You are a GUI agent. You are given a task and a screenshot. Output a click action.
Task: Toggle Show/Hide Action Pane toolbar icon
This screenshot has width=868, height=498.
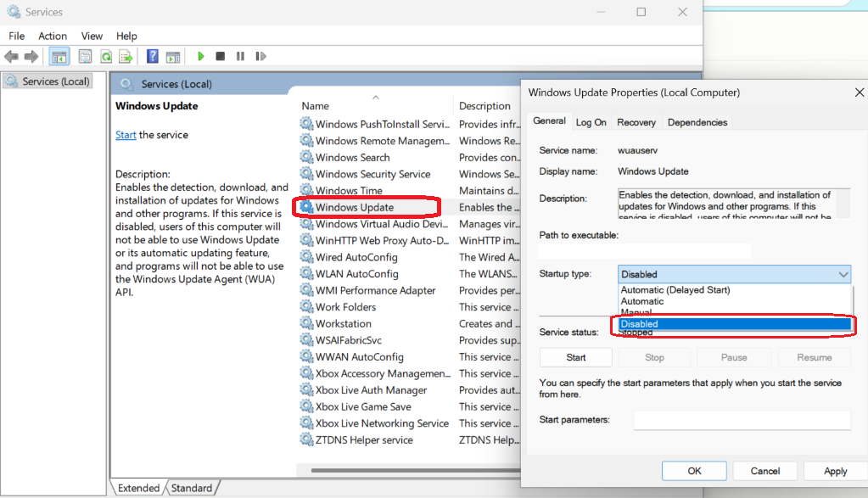pos(173,57)
